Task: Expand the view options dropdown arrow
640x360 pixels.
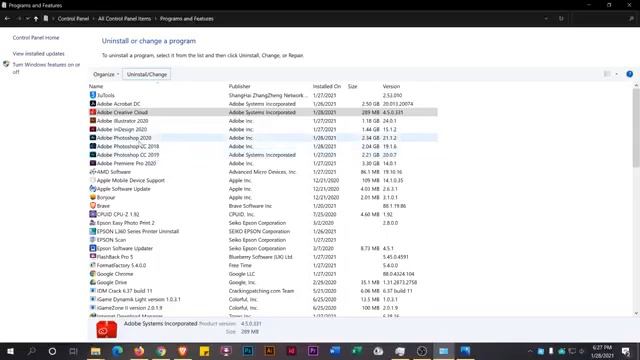Action: click(x=616, y=74)
